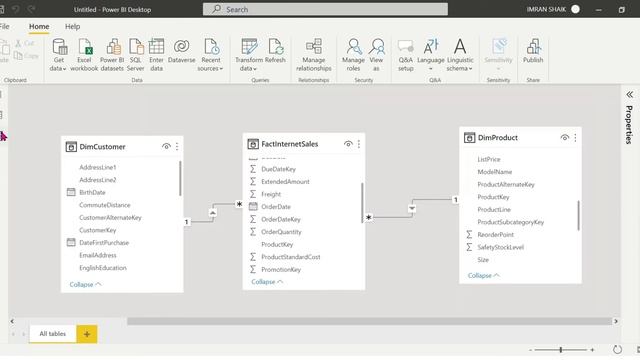Image resolution: width=640 pixels, height=360 pixels.
Task: Toggle FactInternetSales table visibility eye
Action: point(348,144)
